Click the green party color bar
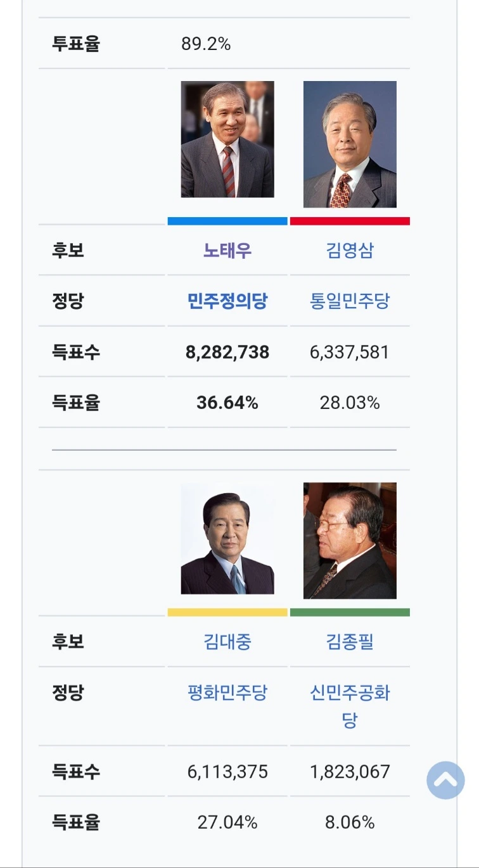This screenshot has height=868, width=479. [350, 612]
